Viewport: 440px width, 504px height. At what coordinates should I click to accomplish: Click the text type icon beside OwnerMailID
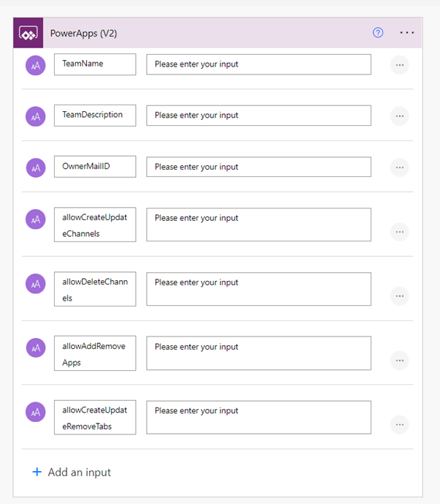click(35, 168)
